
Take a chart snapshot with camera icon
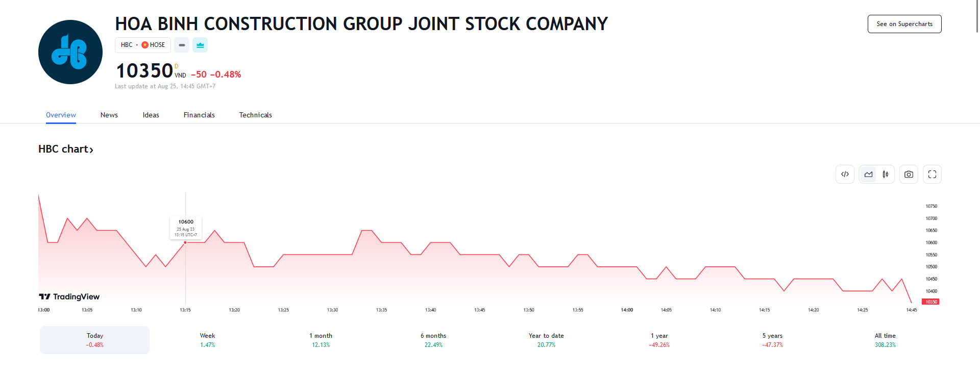pyautogui.click(x=909, y=175)
